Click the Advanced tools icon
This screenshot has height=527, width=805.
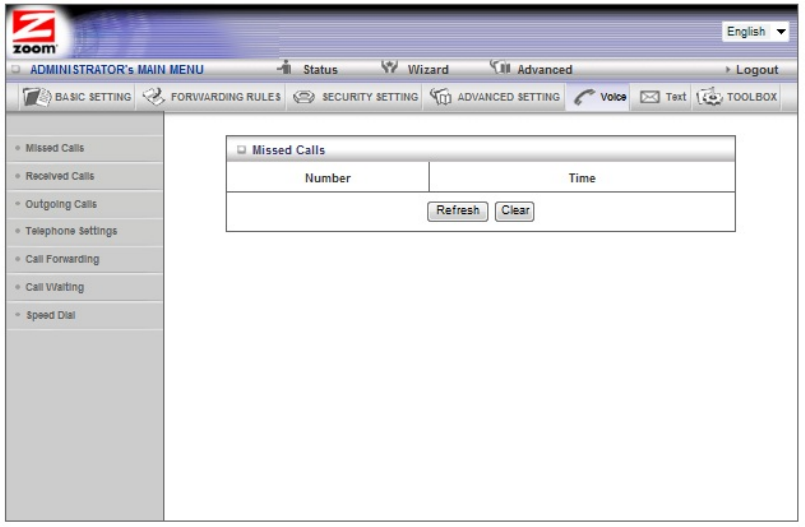pos(500,67)
